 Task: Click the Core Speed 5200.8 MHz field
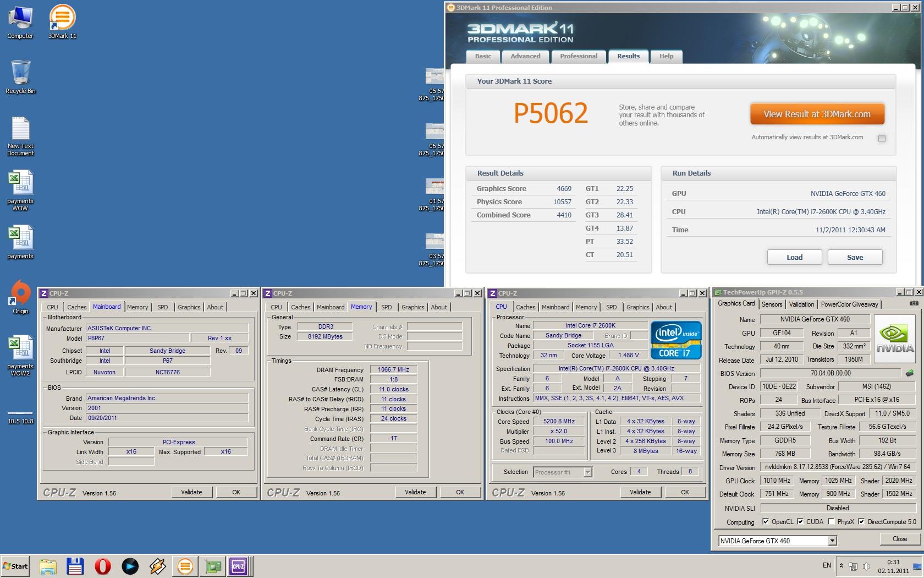559,421
